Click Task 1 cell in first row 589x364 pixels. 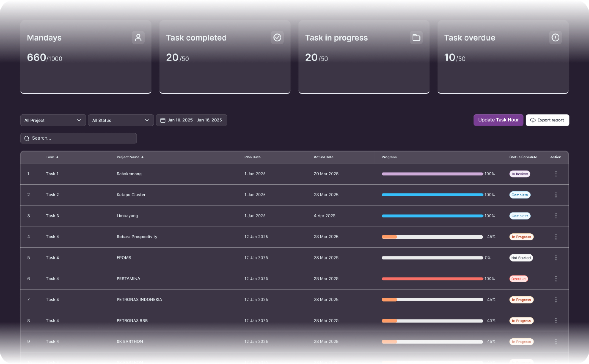(52, 174)
